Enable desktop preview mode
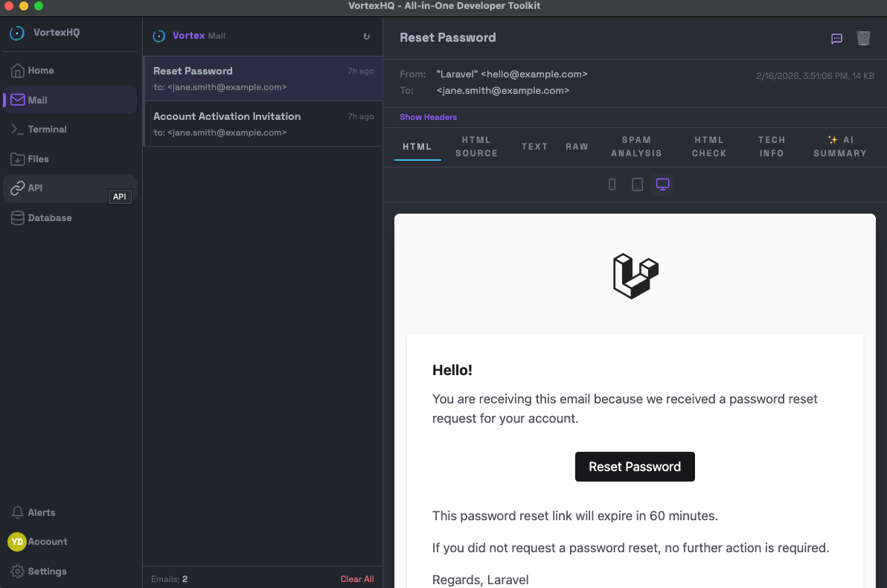The width and height of the screenshot is (887, 588). tap(662, 184)
